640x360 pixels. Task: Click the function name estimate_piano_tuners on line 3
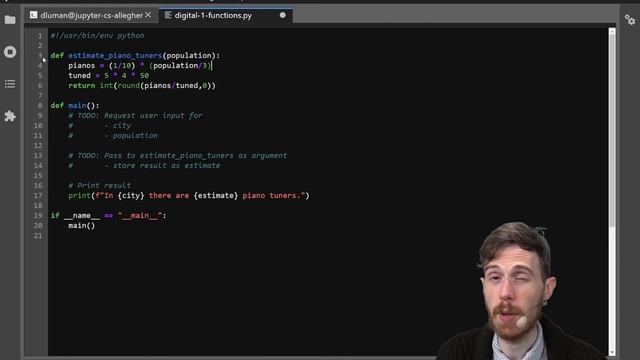(x=115, y=56)
